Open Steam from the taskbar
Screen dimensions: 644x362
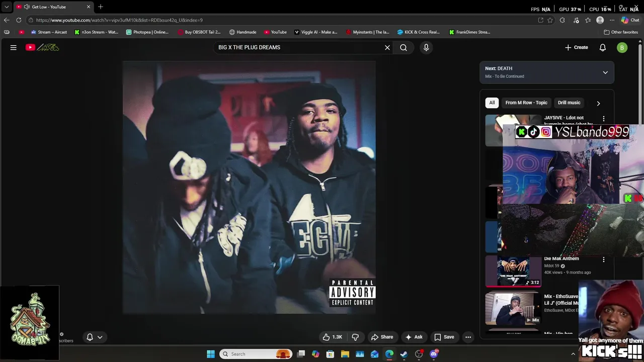(404, 354)
